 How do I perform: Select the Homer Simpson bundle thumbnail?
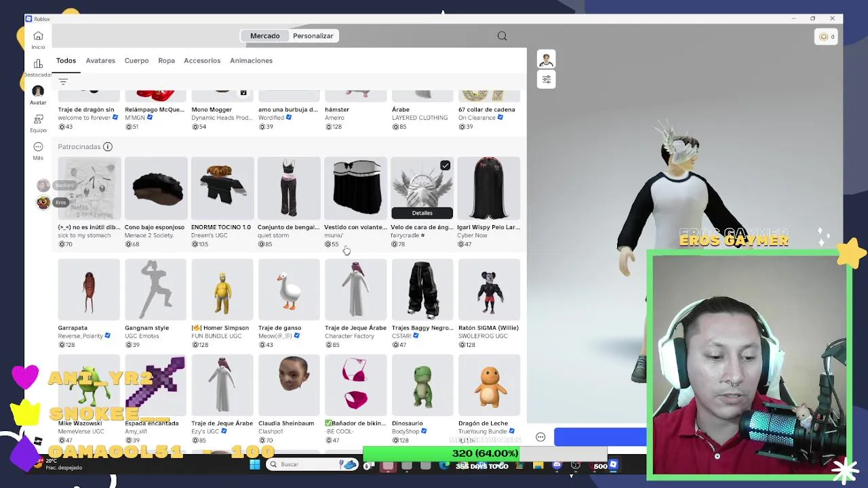222,289
